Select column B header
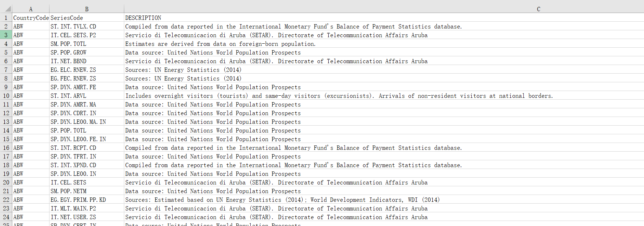This screenshot has height=226, width=644. pos(87,9)
